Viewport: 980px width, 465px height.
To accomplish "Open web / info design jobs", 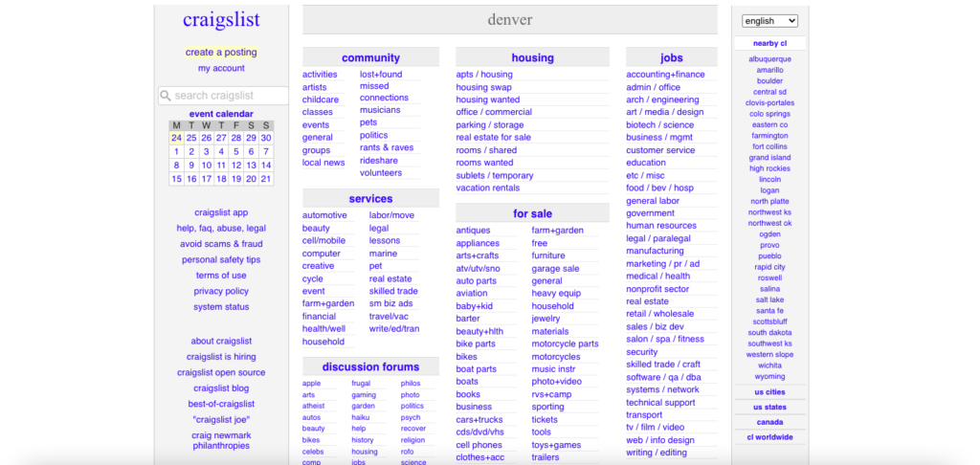I will (x=660, y=441).
